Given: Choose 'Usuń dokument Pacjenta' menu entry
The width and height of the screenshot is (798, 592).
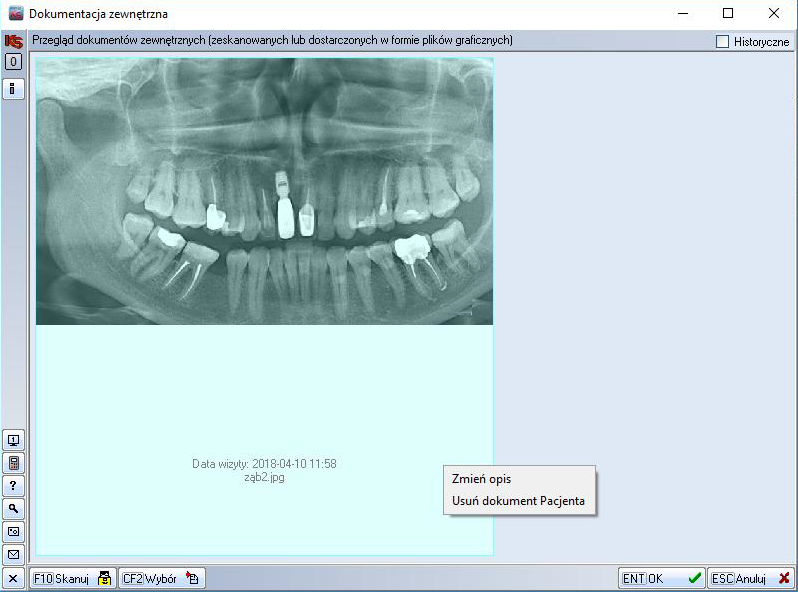Looking at the screenshot, I should click(x=518, y=501).
